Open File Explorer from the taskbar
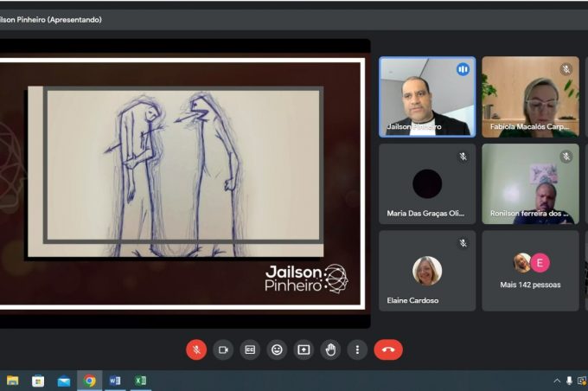Image resolution: width=588 pixels, height=391 pixels. point(13,381)
